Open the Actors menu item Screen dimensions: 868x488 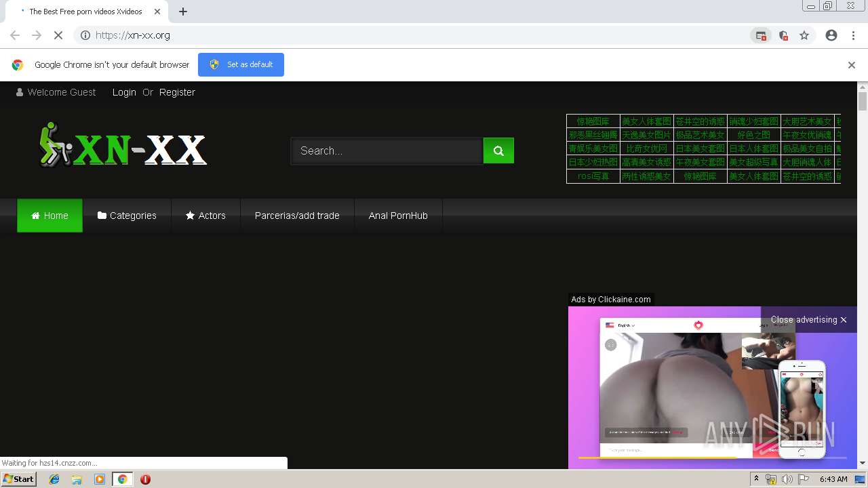click(x=205, y=216)
